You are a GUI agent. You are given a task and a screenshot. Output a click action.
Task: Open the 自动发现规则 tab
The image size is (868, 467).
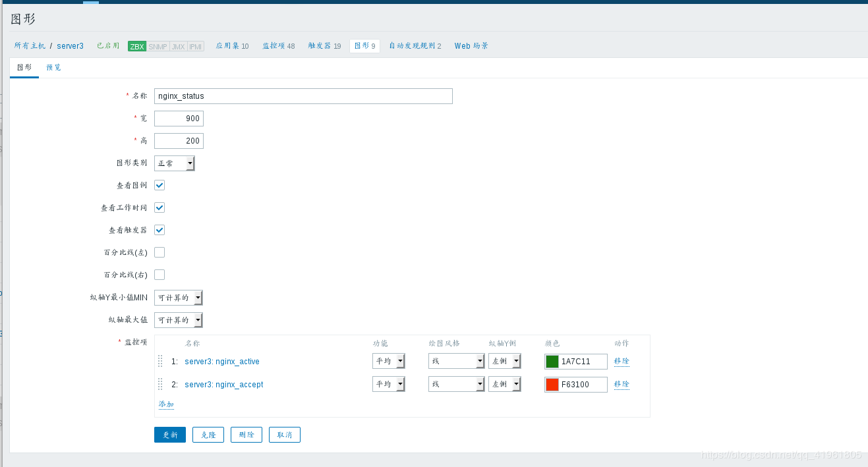[415, 46]
